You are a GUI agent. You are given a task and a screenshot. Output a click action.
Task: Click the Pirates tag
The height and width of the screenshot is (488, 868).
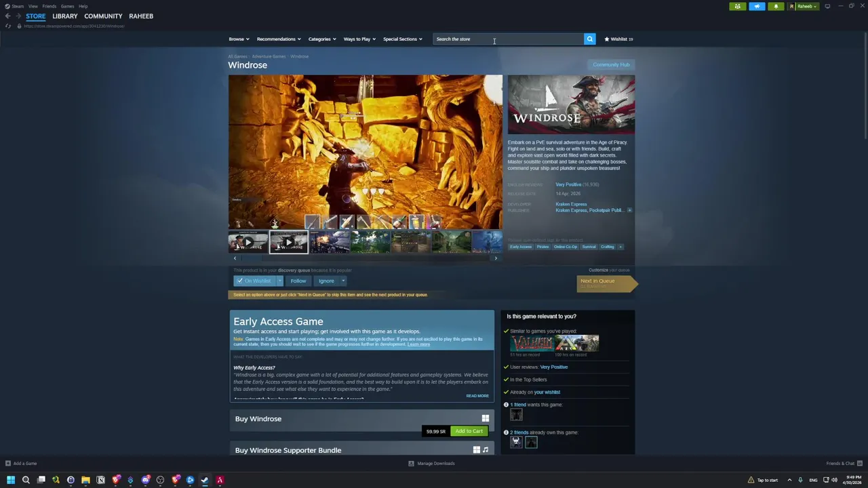[542, 247]
